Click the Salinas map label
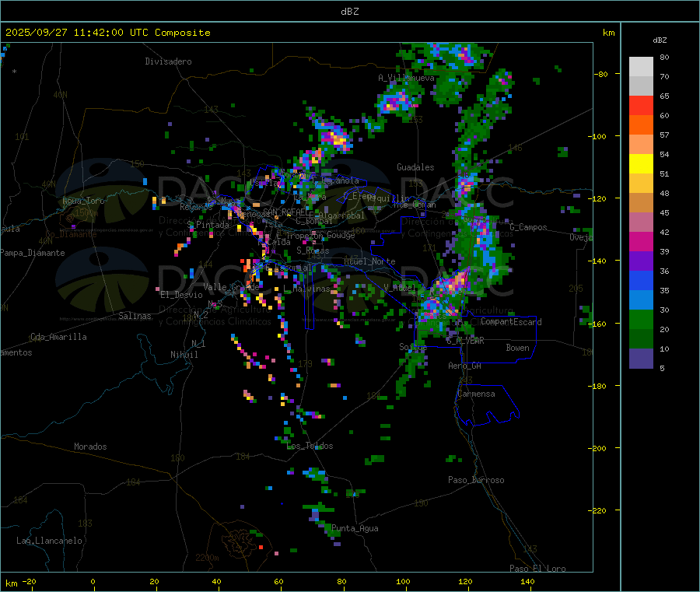This screenshot has width=700, height=592. (x=135, y=316)
